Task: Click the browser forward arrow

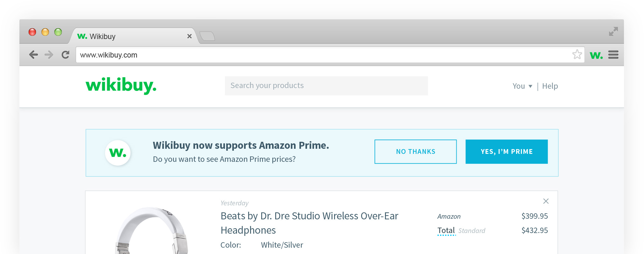Action: 49,55
